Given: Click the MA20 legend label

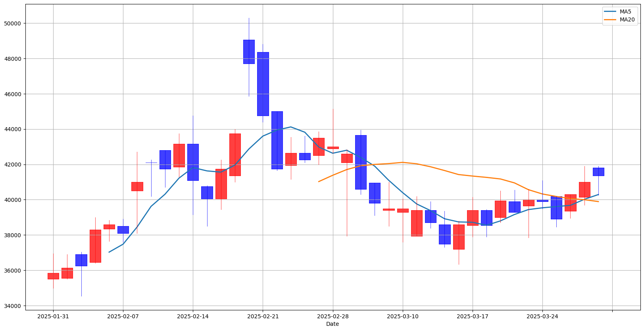Looking at the screenshot, I should pos(627,20).
